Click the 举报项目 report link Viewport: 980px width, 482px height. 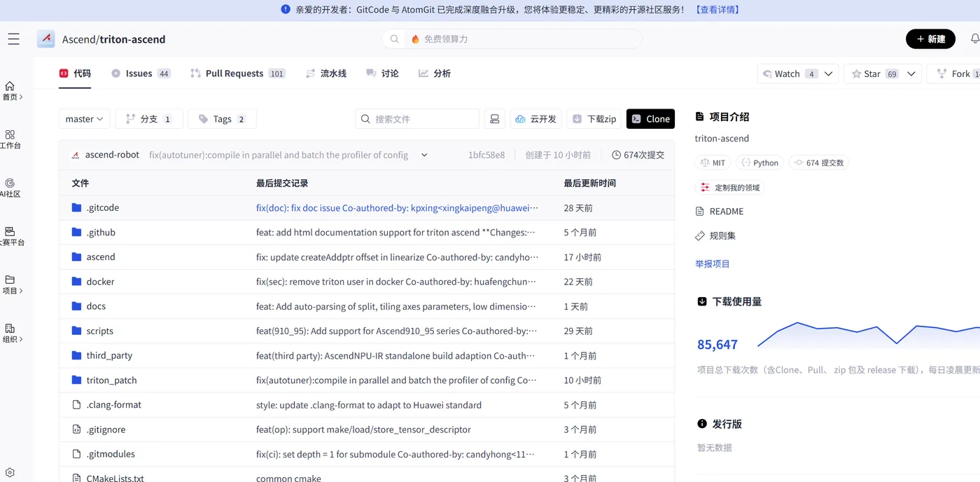click(x=713, y=263)
